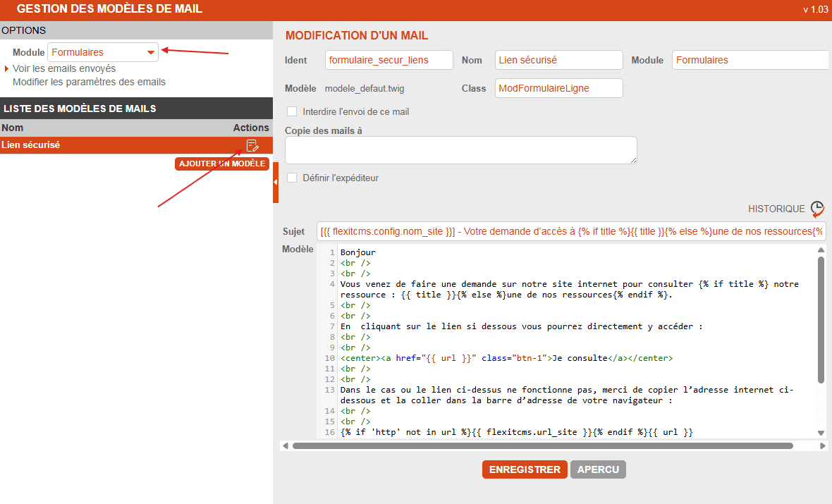Screen dimensions: 832x504
Task: Click horizontal scrollbar left arrow
Action: pos(285,445)
